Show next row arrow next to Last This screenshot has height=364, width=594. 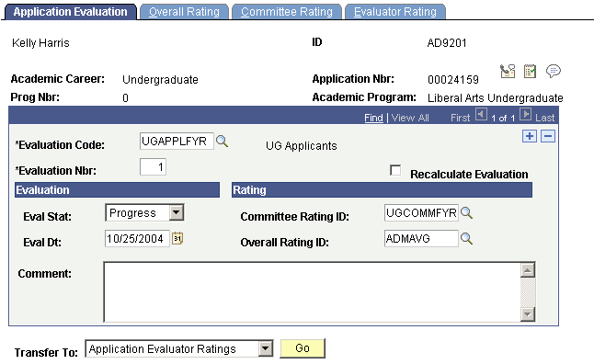(525, 114)
